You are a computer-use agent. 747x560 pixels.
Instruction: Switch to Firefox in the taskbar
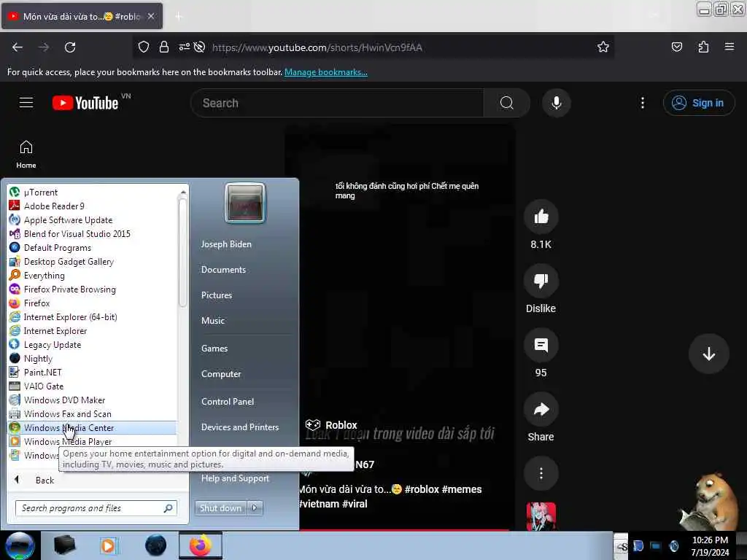200,545
